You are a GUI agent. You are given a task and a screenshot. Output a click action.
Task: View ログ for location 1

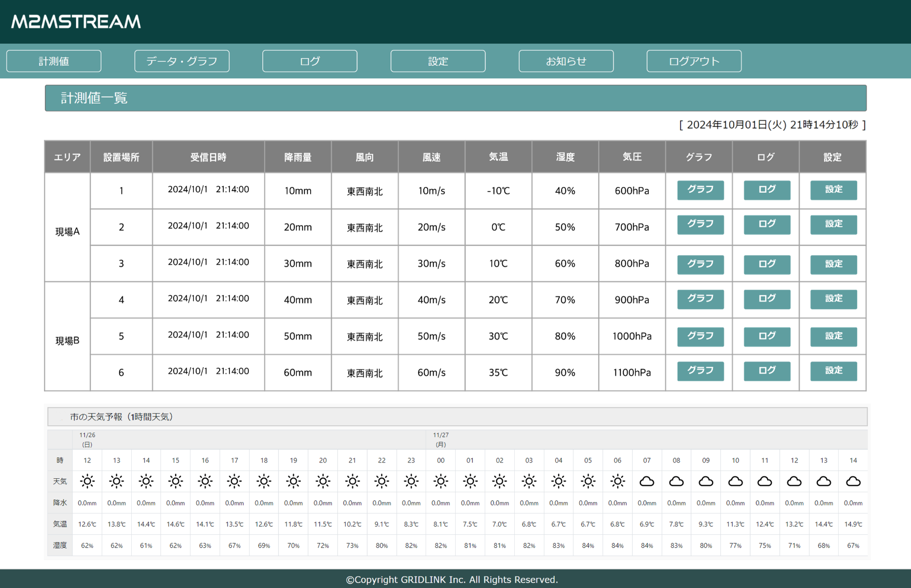point(767,190)
